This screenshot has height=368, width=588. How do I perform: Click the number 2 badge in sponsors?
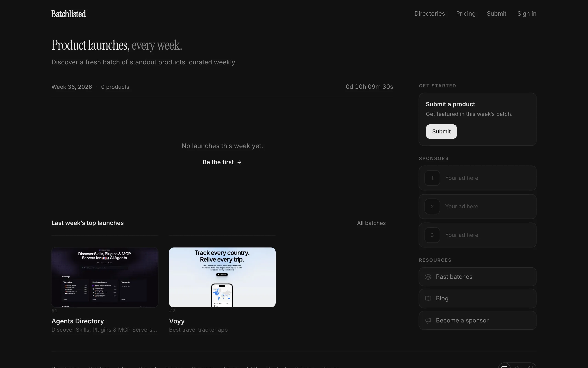pos(432,206)
